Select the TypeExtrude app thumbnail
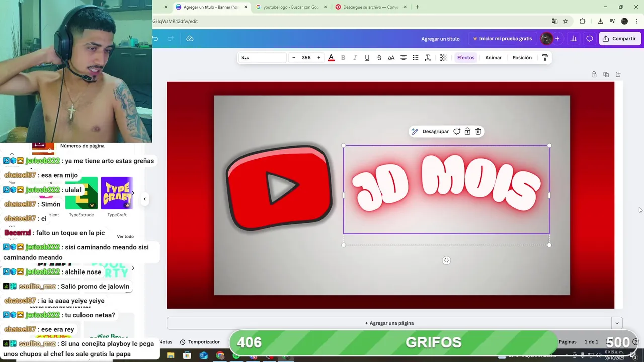Screen dimensions: 644x362 (x=82, y=193)
